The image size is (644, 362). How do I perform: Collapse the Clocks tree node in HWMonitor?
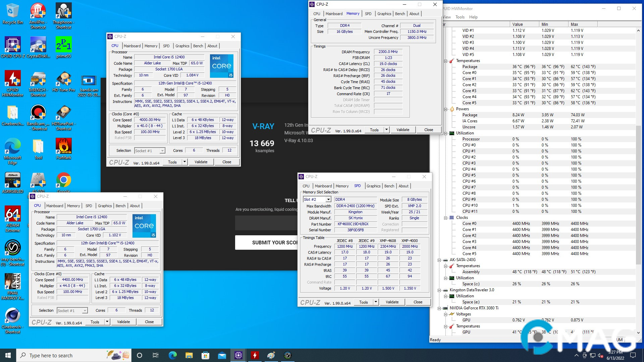(x=446, y=218)
